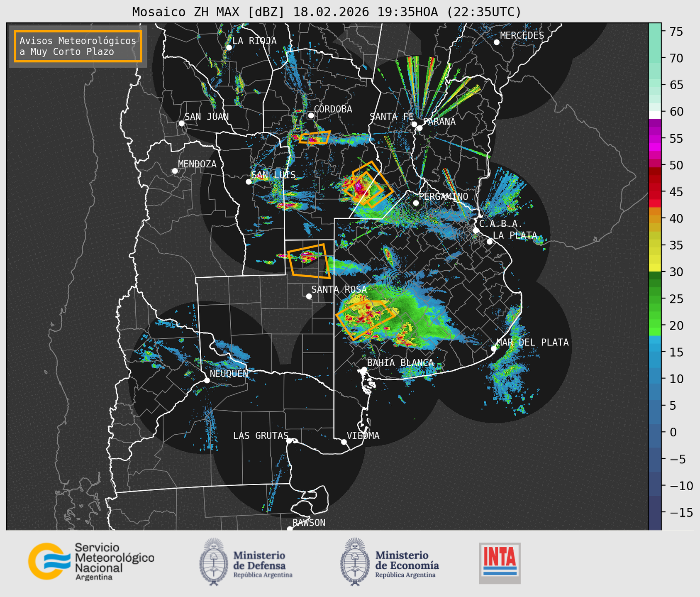This screenshot has width=700, height=597.
Task: Click the Mosaico ZH MAX [dBZ] title text
Action: [209, 12]
